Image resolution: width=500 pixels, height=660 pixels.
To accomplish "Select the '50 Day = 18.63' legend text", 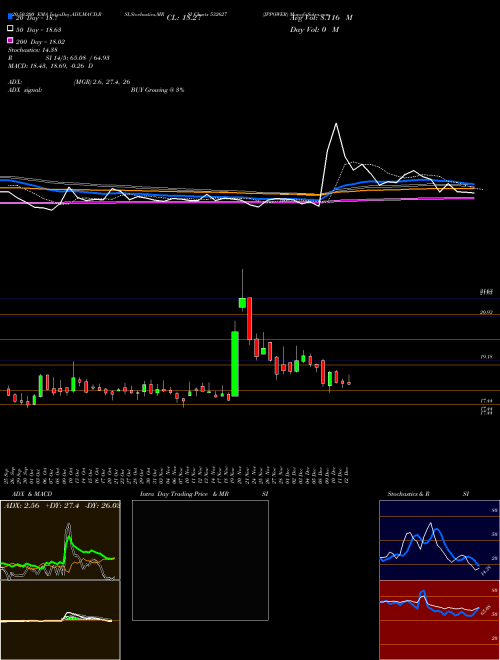I will (x=38, y=30).
